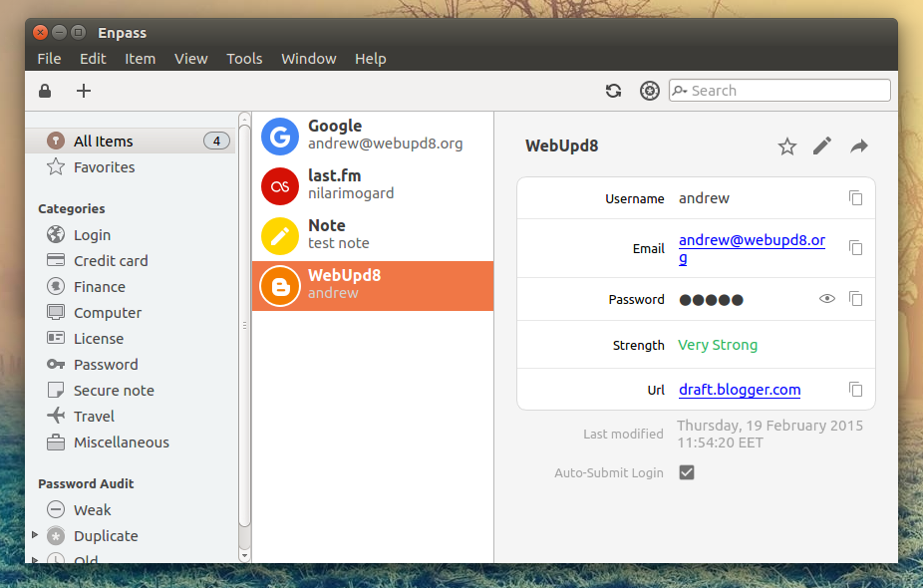Open the Window menu
The height and width of the screenshot is (588, 923).
point(308,59)
